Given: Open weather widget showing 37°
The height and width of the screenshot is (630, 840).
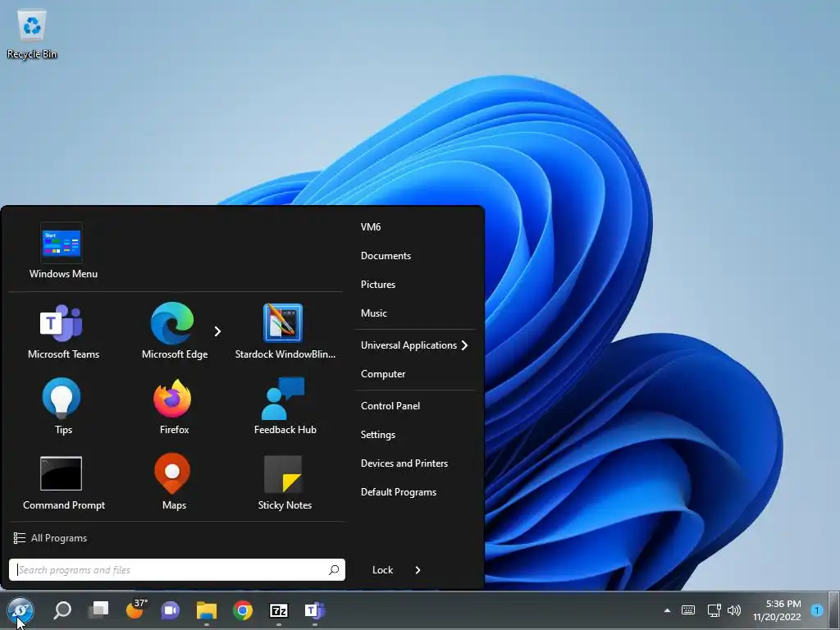Looking at the screenshot, I should point(136,609).
